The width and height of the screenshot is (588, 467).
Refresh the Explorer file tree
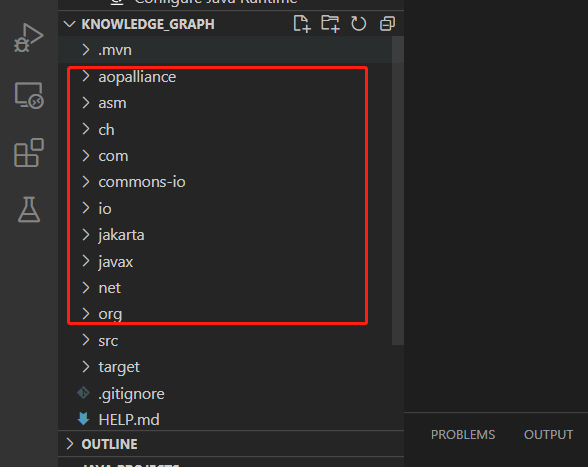pyautogui.click(x=358, y=24)
